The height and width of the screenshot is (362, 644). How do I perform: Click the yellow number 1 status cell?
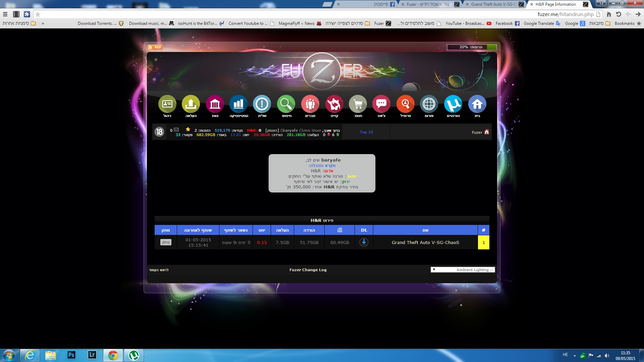click(x=483, y=242)
